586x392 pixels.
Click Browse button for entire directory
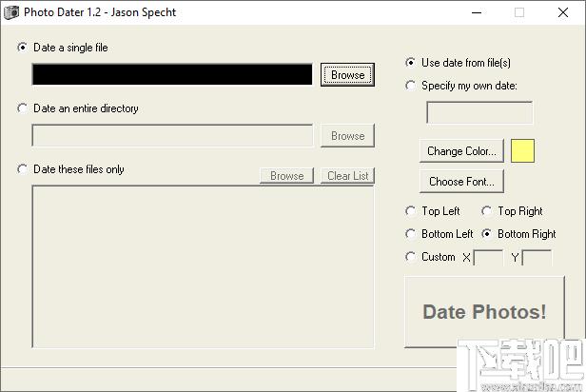pos(347,136)
